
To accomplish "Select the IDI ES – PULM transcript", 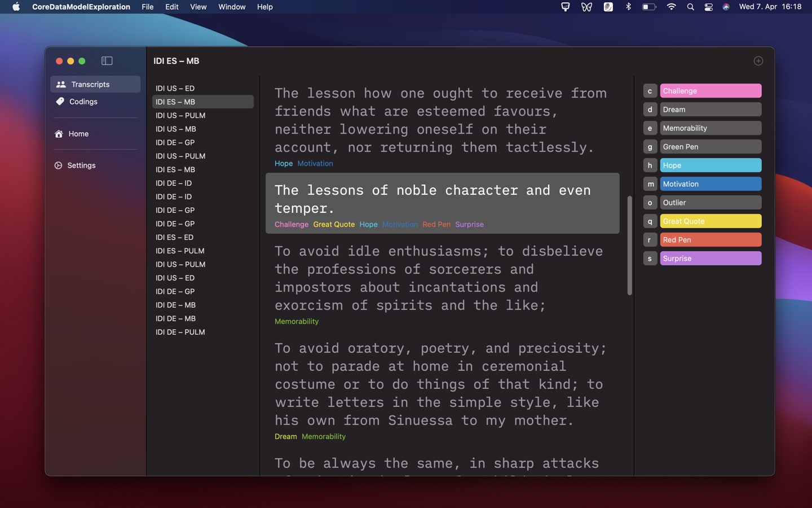I will coord(203,251).
